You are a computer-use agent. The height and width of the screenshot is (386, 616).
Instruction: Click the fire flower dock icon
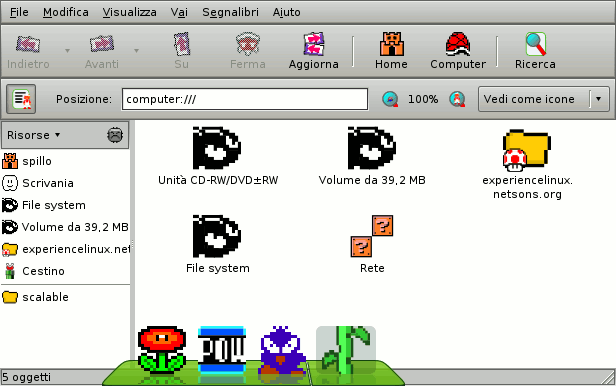[x=162, y=349]
